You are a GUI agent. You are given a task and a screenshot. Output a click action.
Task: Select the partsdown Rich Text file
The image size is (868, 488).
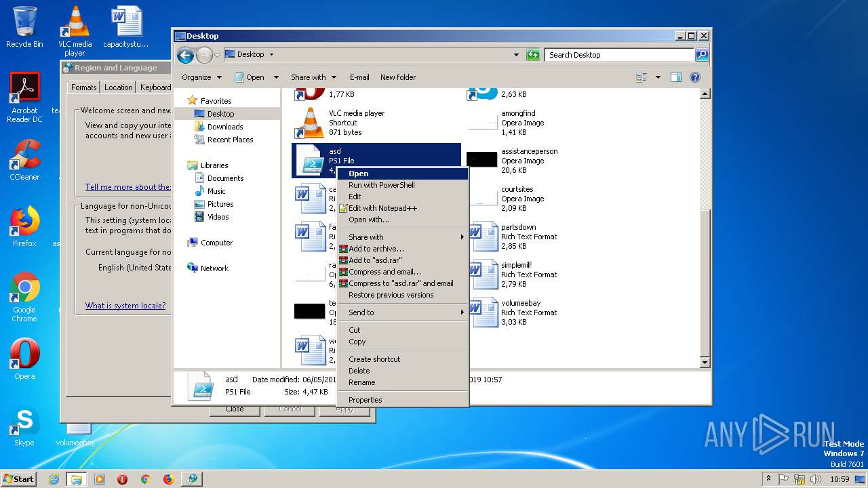click(549, 237)
